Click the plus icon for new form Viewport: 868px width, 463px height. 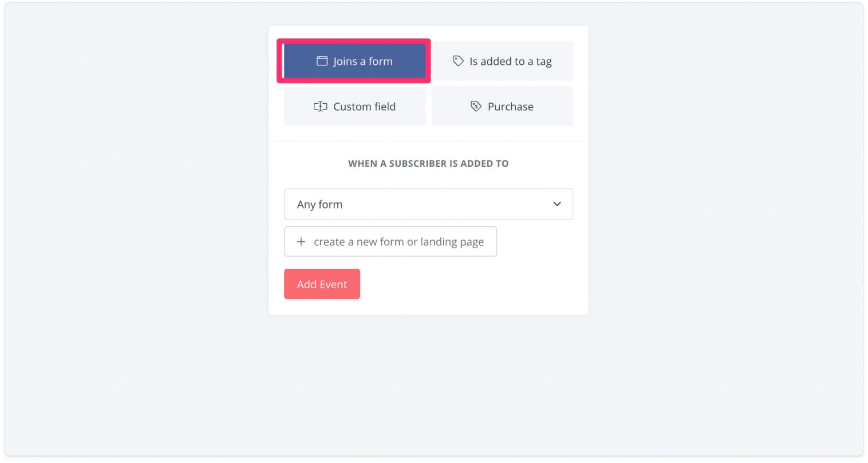pyautogui.click(x=301, y=242)
